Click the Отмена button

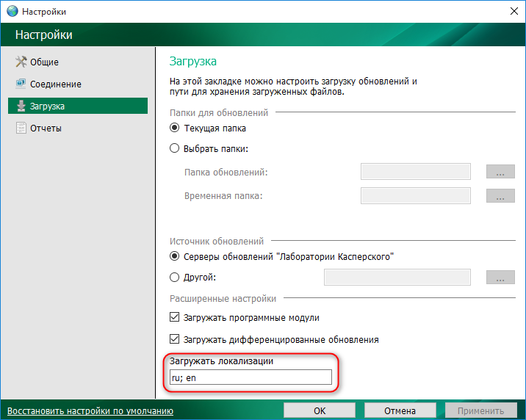(400, 410)
